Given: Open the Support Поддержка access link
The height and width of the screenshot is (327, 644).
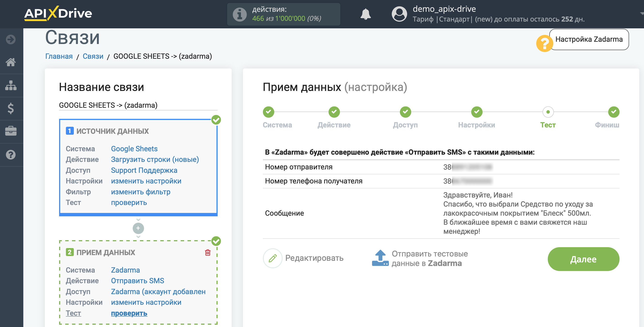Looking at the screenshot, I should 144,170.
